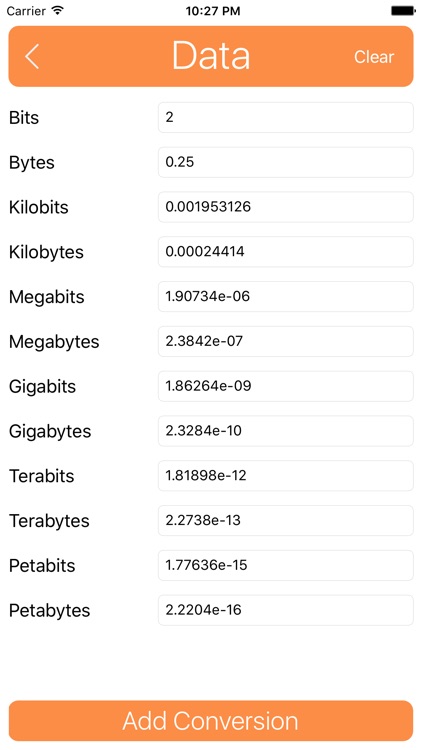The width and height of the screenshot is (422, 750).
Task: Tap the Gigabits value field
Action: pyautogui.click(x=286, y=386)
